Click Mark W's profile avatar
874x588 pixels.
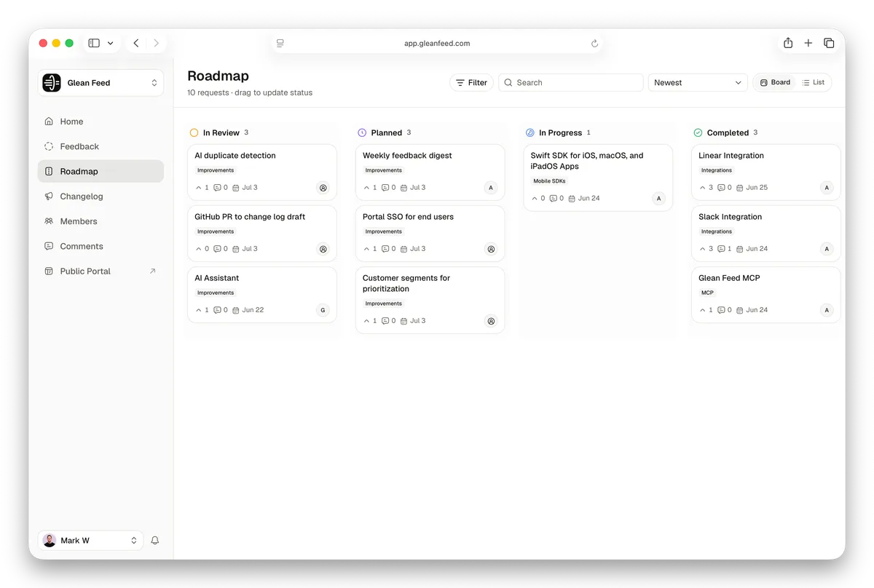[x=50, y=541]
